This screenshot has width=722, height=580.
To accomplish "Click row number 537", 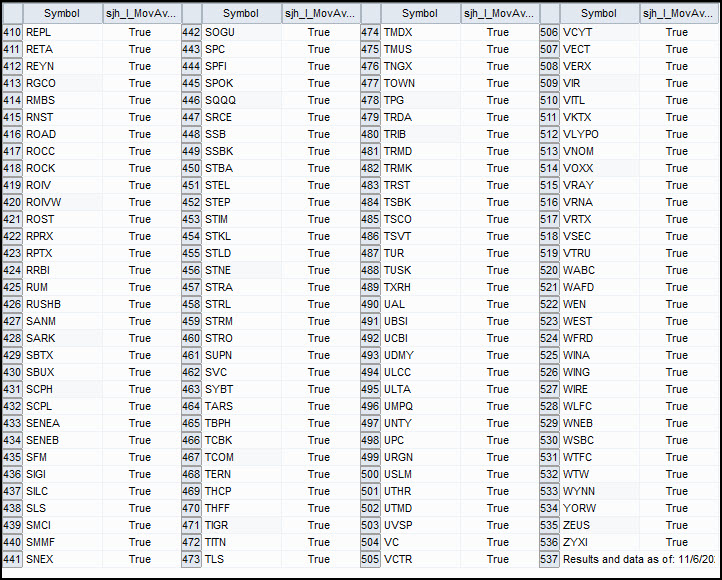I will (549, 559).
